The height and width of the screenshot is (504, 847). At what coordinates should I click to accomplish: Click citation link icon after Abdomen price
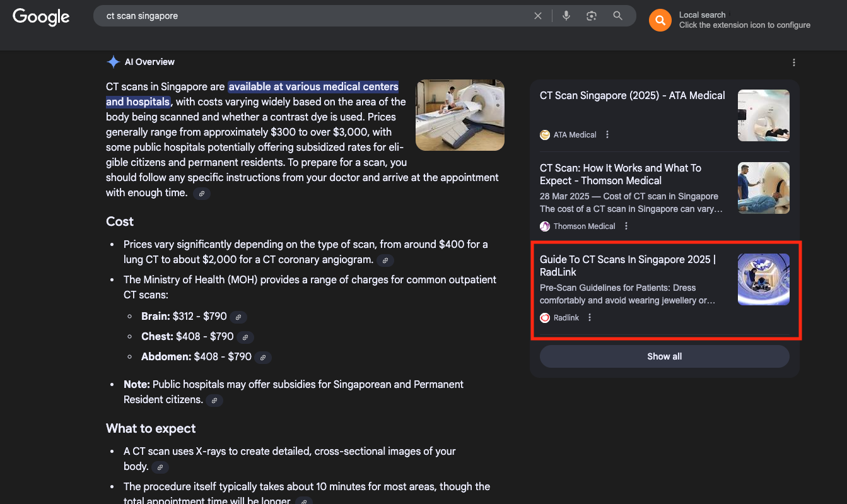(263, 358)
